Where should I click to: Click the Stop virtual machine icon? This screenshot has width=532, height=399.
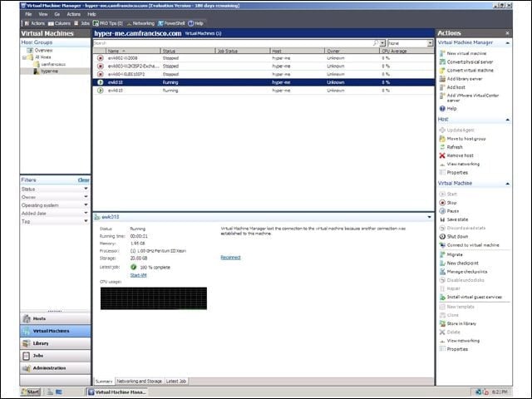pyautogui.click(x=442, y=203)
